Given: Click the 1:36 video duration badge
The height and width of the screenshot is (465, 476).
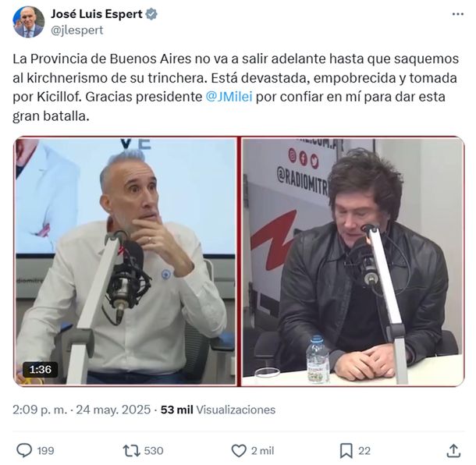Looking at the screenshot, I should coord(41,369).
